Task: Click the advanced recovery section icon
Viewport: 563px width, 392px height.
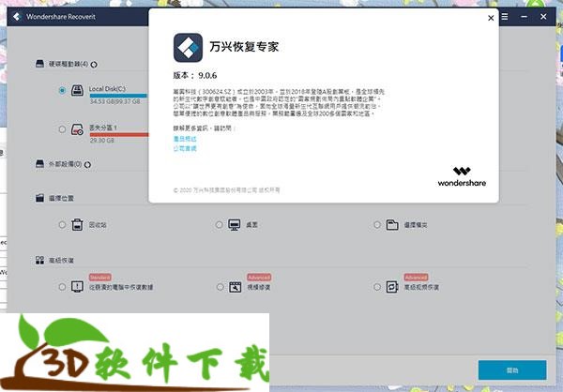Action: click(39, 261)
